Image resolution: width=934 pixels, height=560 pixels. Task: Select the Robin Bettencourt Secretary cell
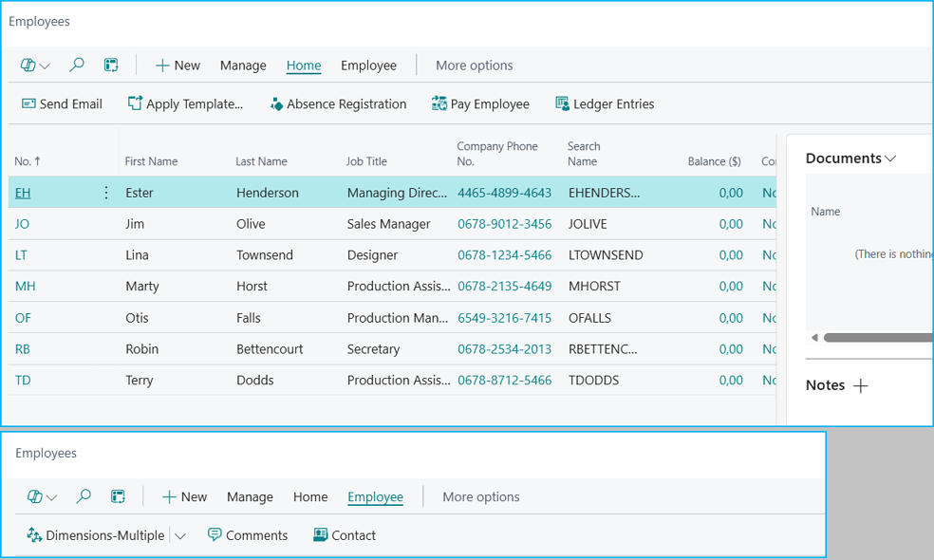point(373,349)
